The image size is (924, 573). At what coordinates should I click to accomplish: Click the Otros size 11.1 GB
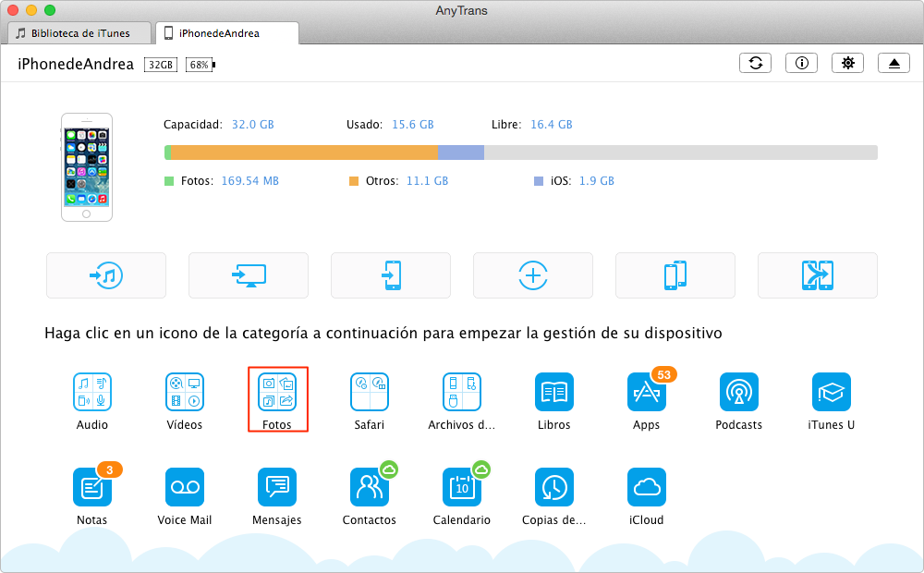pyautogui.click(x=427, y=181)
